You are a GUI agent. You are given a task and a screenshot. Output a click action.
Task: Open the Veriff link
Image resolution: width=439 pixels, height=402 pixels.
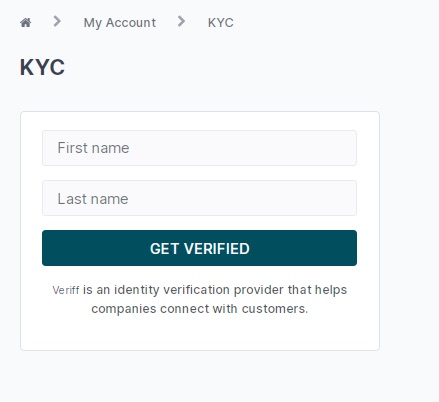coord(66,290)
